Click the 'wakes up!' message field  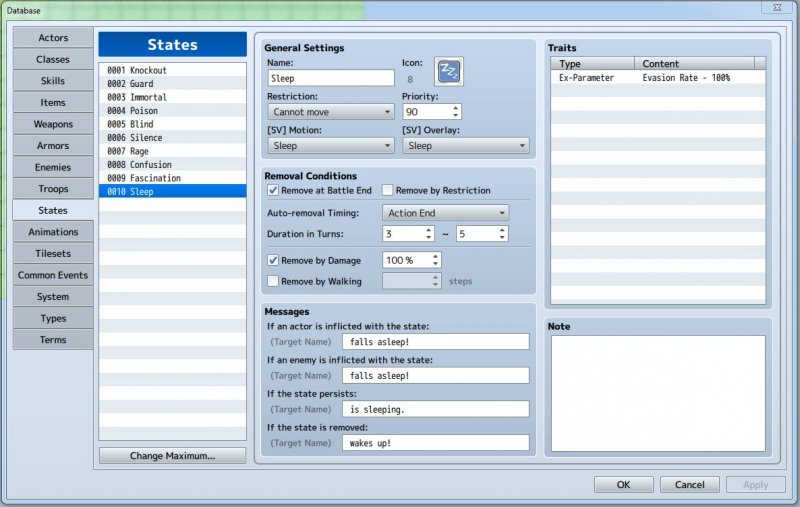436,443
